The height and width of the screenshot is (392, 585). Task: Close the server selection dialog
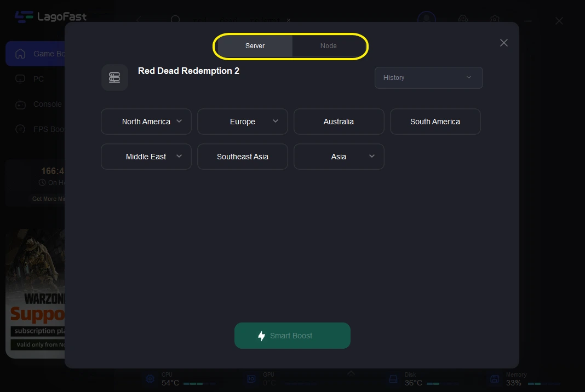coord(504,43)
